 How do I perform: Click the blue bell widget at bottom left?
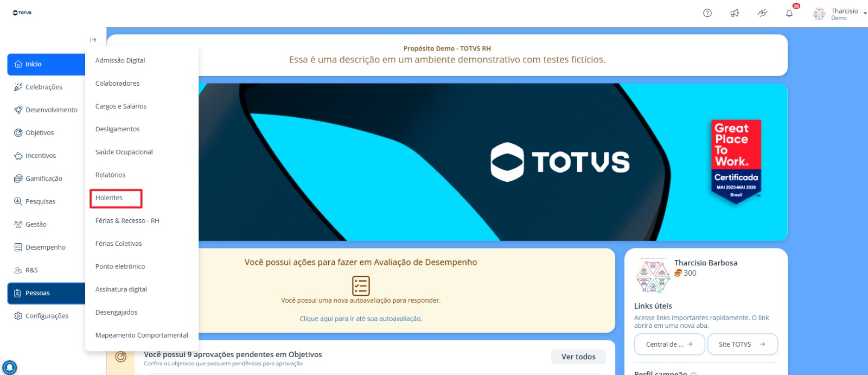pyautogui.click(x=10, y=367)
